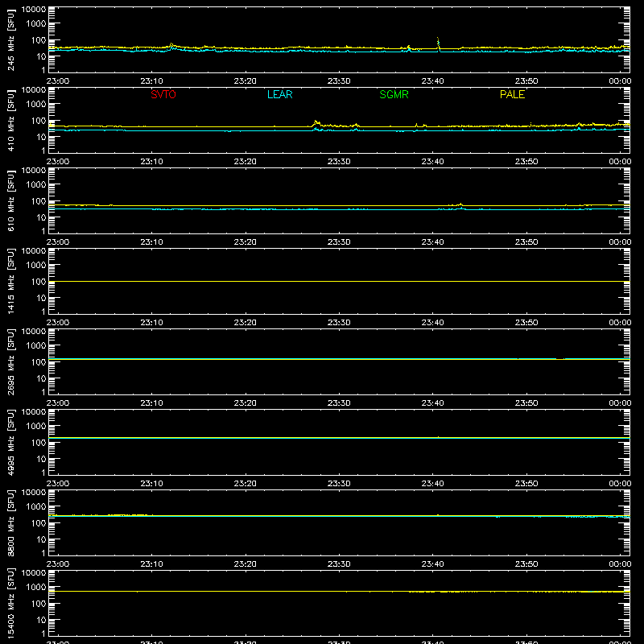Click the 23:40 spike in 245 MHz trace
This screenshot has width=644, height=644.
click(438, 43)
